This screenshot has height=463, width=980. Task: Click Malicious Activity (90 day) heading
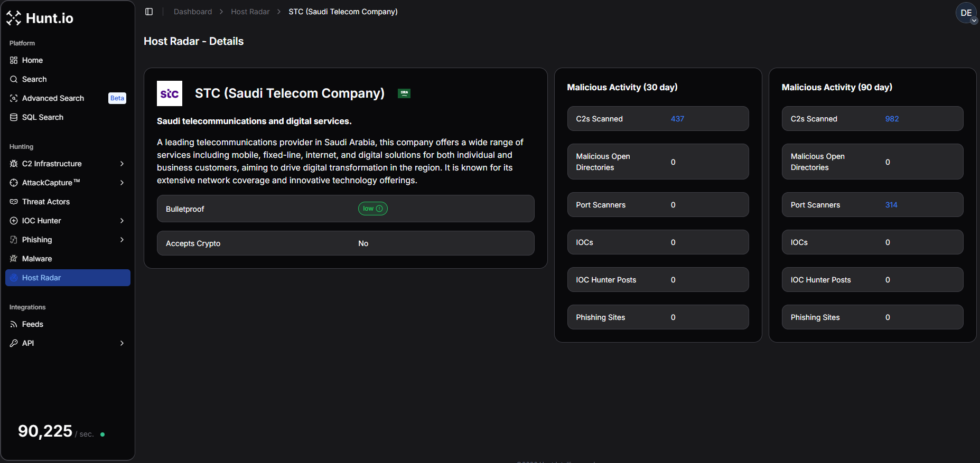point(837,87)
